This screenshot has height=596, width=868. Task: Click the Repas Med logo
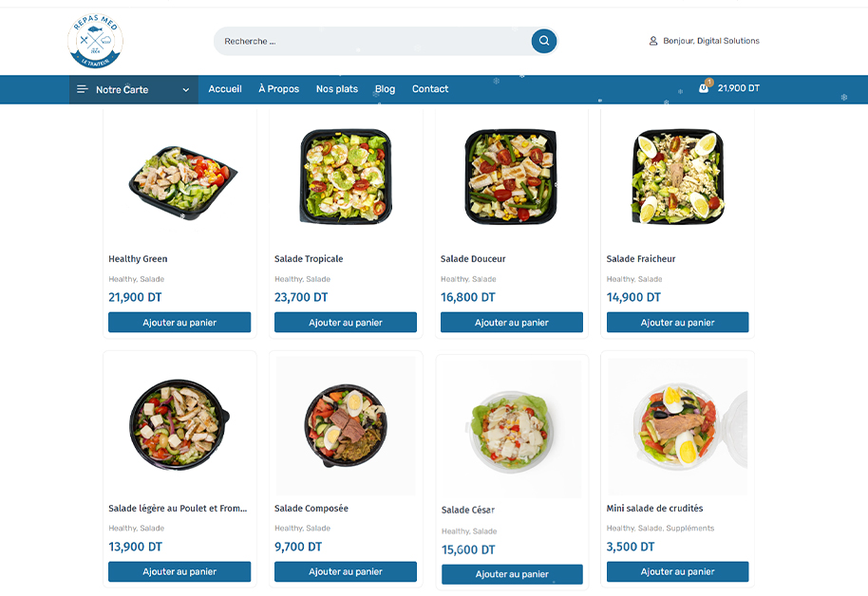coord(95,41)
